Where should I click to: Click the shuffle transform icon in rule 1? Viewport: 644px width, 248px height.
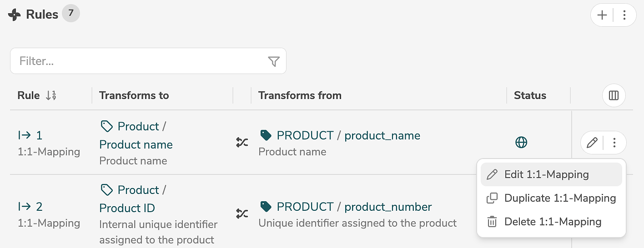click(x=242, y=142)
